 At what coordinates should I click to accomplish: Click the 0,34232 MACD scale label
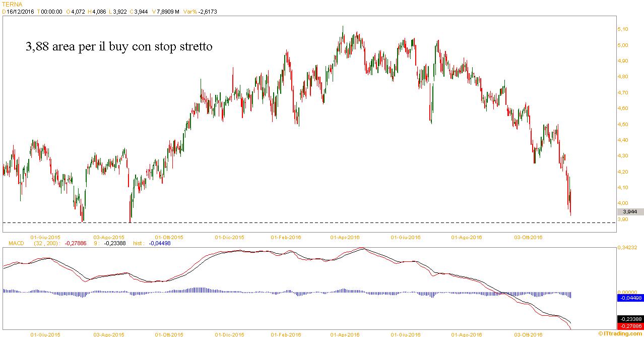point(628,248)
